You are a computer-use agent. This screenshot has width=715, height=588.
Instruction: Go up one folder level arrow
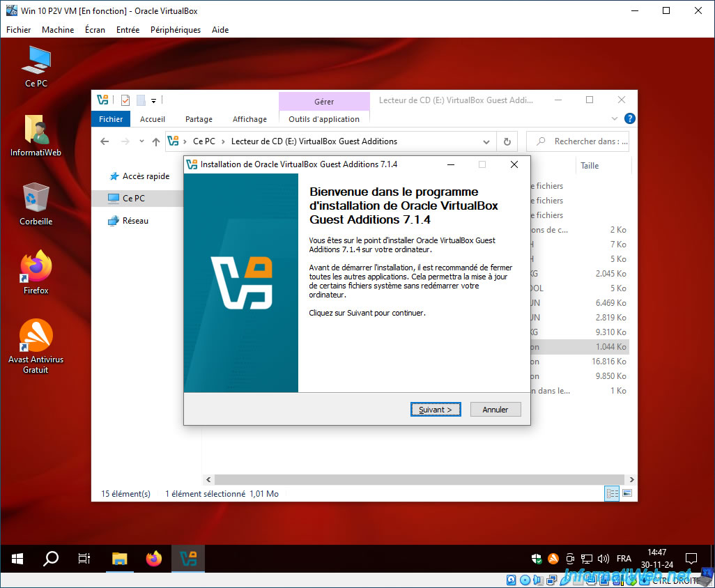(156, 141)
